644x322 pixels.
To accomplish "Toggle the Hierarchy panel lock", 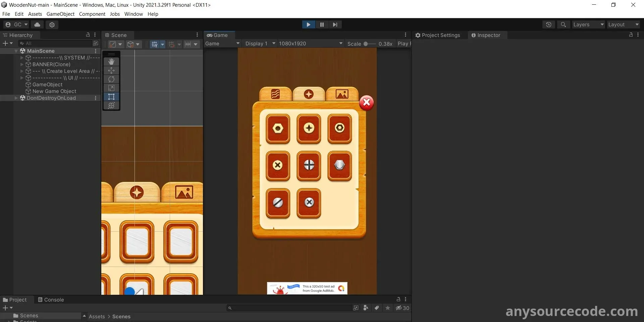I will coord(88,35).
